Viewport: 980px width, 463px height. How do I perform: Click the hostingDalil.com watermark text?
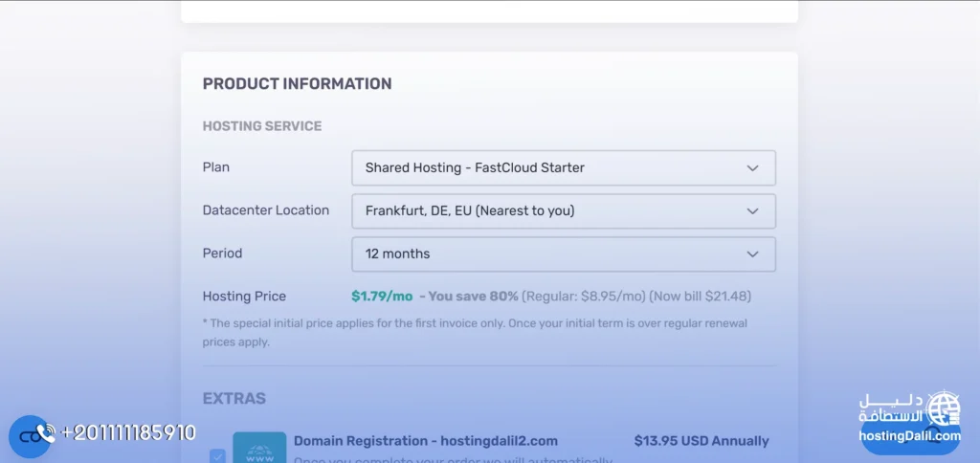[909, 436]
